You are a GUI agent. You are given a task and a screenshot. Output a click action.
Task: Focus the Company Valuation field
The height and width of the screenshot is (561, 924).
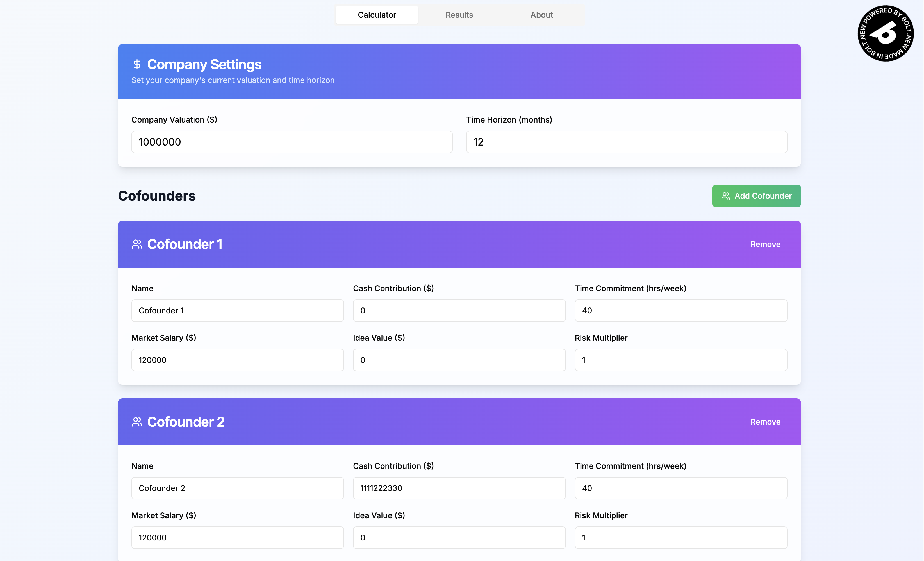coord(292,142)
